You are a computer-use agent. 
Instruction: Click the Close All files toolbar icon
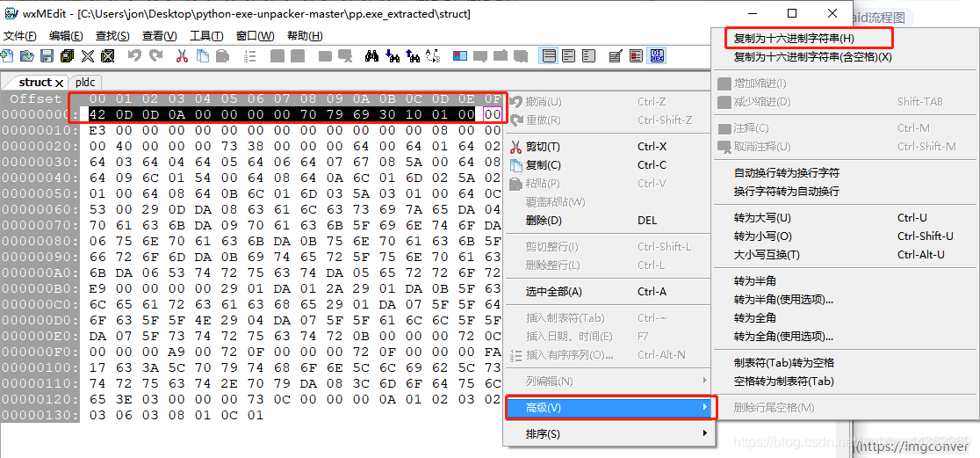pos(107,55)
